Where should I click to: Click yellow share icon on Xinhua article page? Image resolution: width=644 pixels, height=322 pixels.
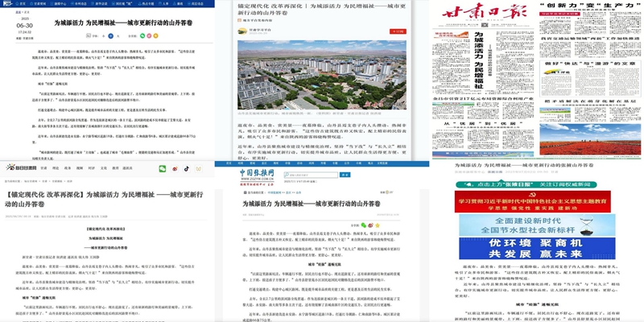tap(155, 35)
